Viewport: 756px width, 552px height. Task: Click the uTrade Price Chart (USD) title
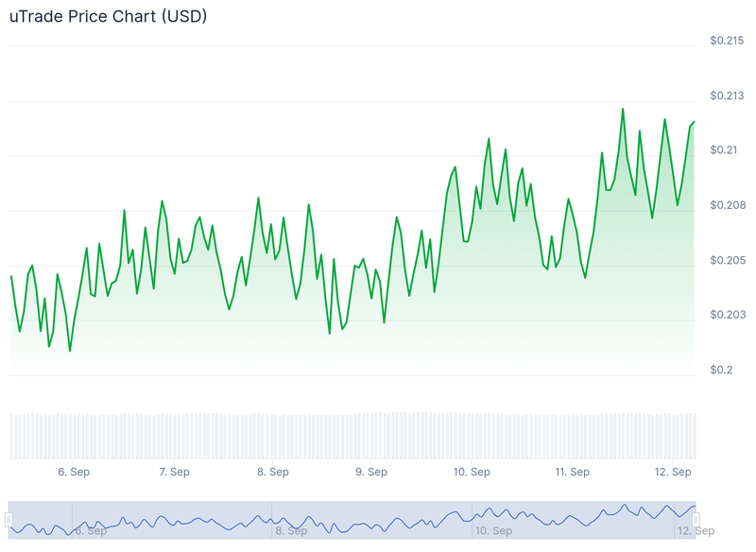109,17
